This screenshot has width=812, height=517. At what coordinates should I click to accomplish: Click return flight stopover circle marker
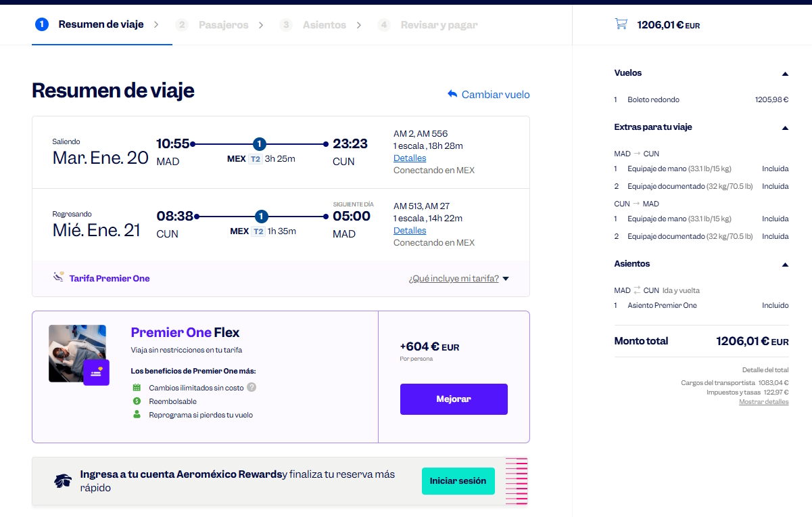click(261, 217)
